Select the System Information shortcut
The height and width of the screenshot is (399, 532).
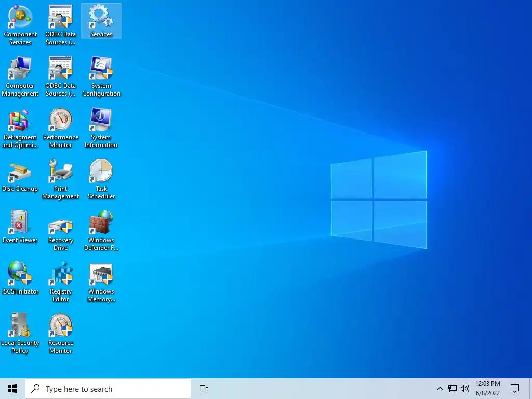pyautogui.click(x=101, y=128)
